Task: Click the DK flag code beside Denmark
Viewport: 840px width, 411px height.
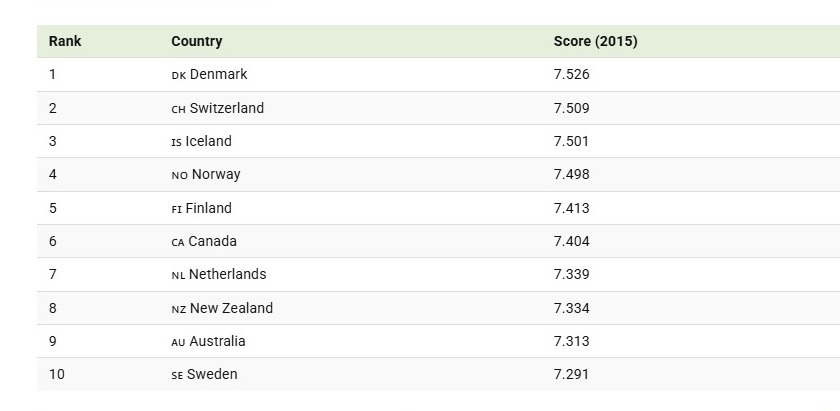Action: [179, 75]
